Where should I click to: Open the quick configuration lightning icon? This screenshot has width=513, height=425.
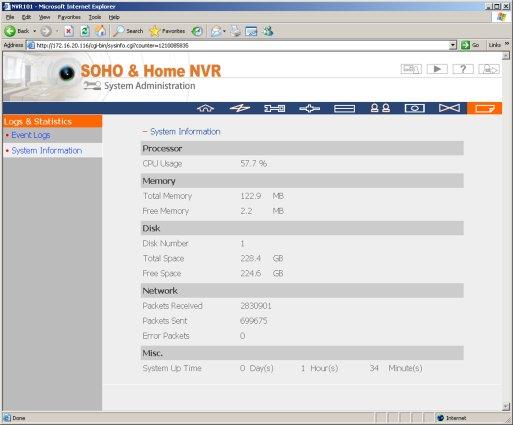(x=240, y=108)
